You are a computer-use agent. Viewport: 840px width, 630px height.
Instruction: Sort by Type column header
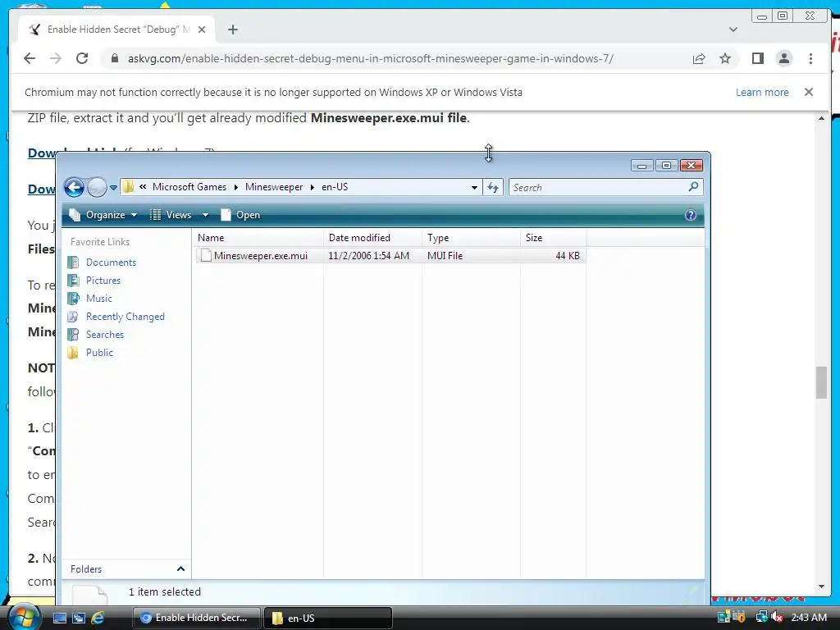pos(471,238)
